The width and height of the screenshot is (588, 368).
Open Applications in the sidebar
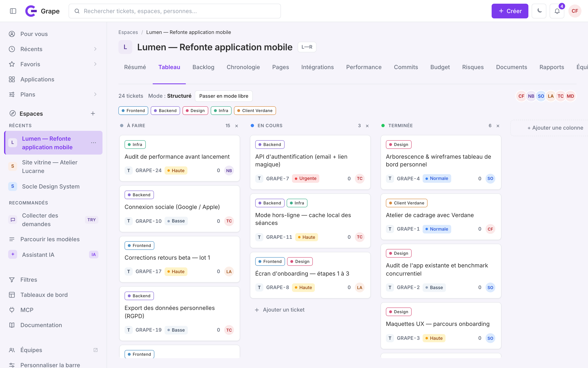point(53,79)
